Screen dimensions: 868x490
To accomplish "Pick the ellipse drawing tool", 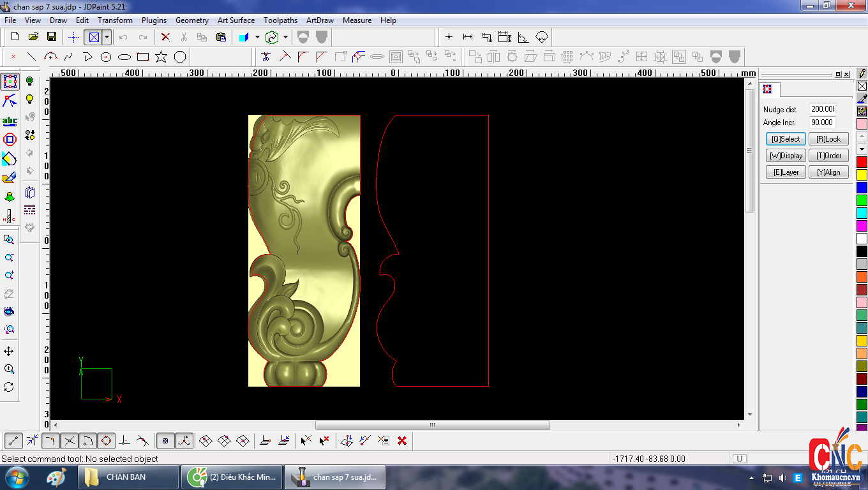I will click(124, 57).
